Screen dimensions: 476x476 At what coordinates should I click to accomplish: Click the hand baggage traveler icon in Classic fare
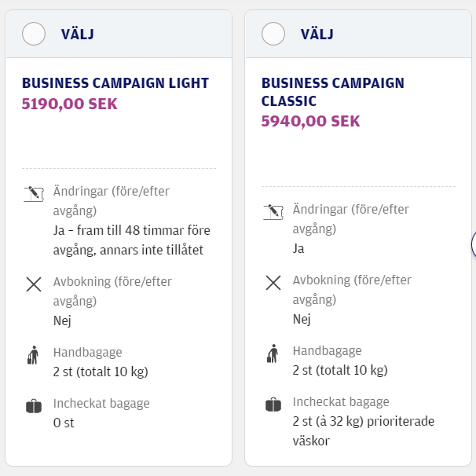(x=273, y=354)
